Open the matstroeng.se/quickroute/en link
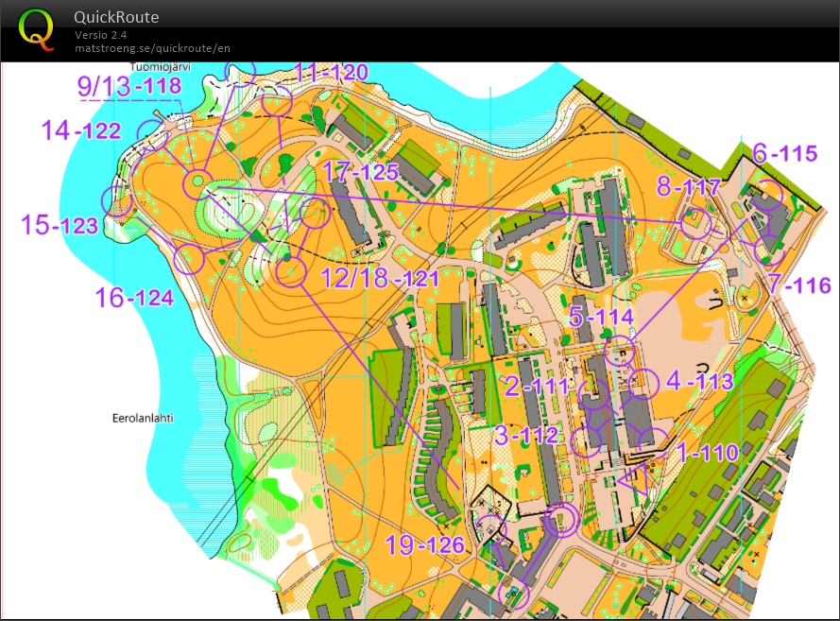 coord(154,48)
